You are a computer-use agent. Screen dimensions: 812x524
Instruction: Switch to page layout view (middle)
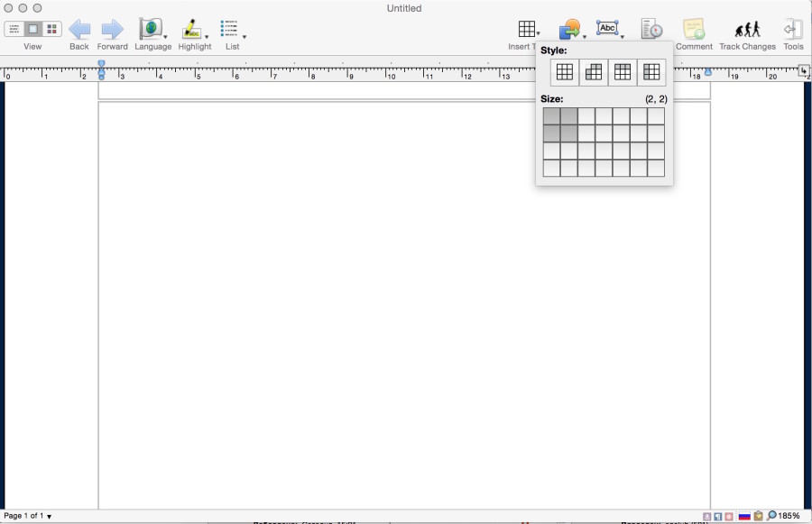(33, 30)
